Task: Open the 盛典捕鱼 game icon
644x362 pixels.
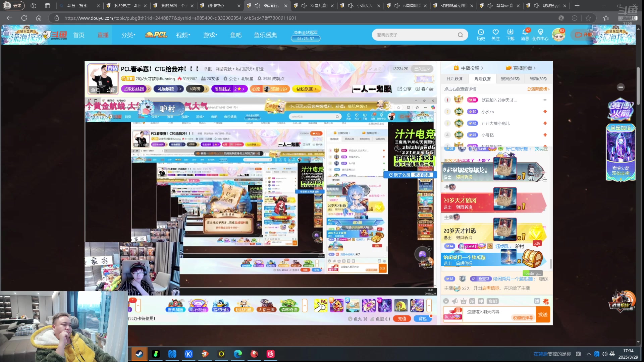Action: (x=175, y=305)
